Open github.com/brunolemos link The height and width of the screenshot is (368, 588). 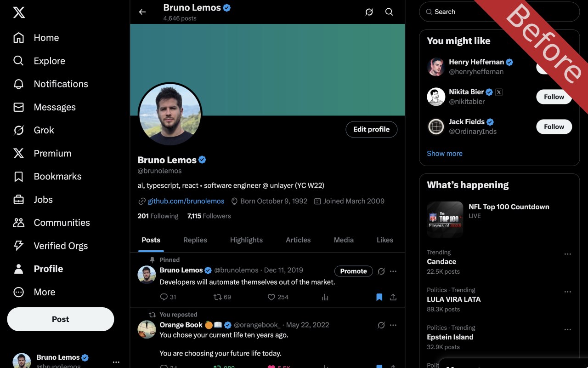point(186,201)
